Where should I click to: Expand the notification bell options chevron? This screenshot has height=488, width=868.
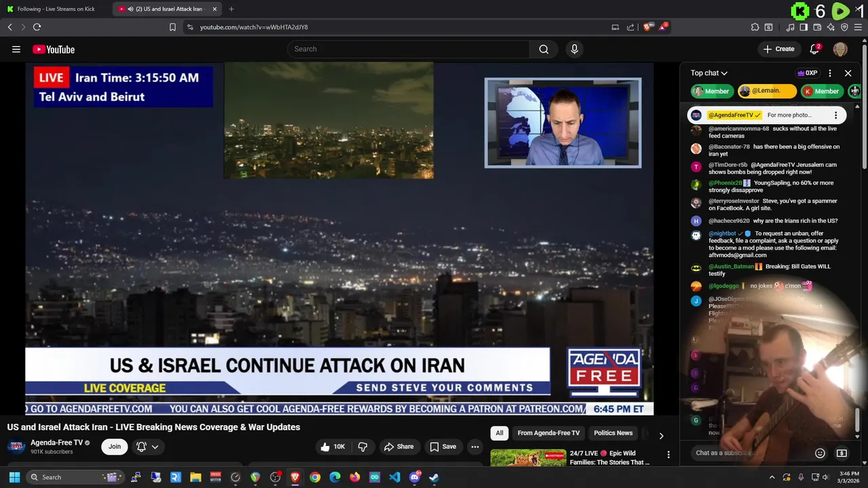pyautogui.click(x=155, y=447)
